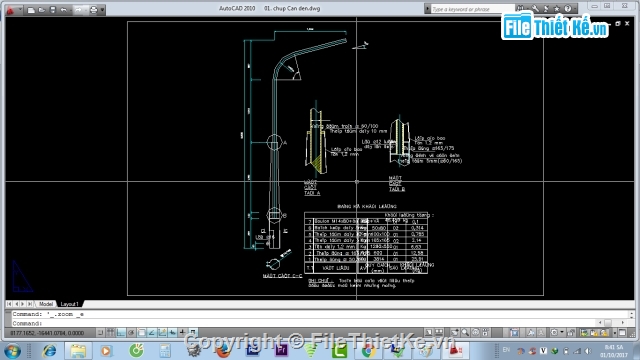640x360 pixels.
Task: Open the Help question mark icon
Action: [568, 9]
